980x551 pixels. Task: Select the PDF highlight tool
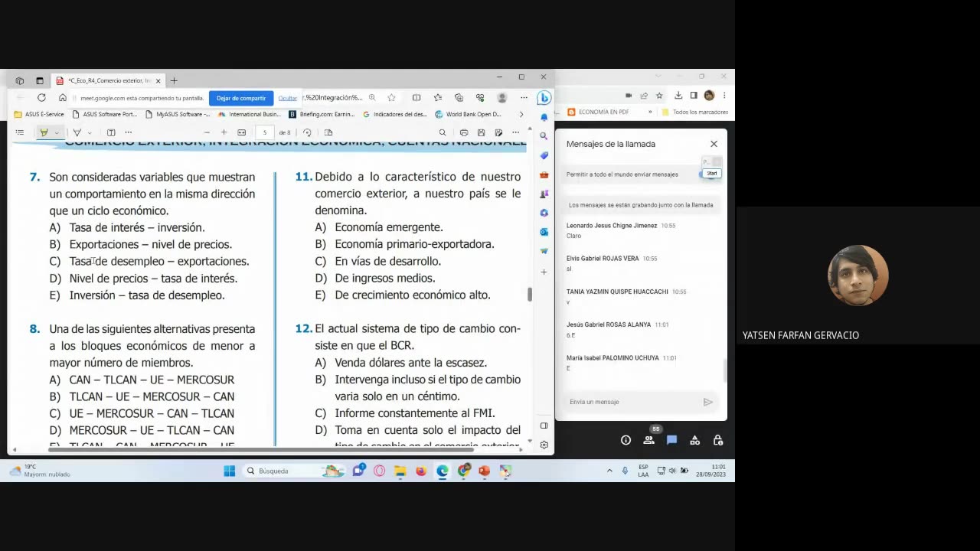pos(44,132)
